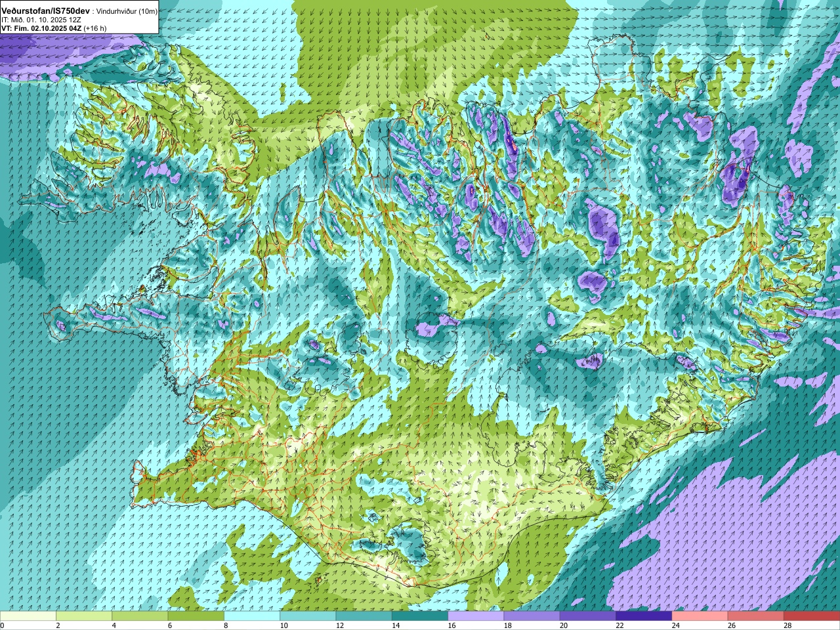Click the 12–14 medium teal legend swatch
Screen dimensions: 840x630
coord(364,616)
